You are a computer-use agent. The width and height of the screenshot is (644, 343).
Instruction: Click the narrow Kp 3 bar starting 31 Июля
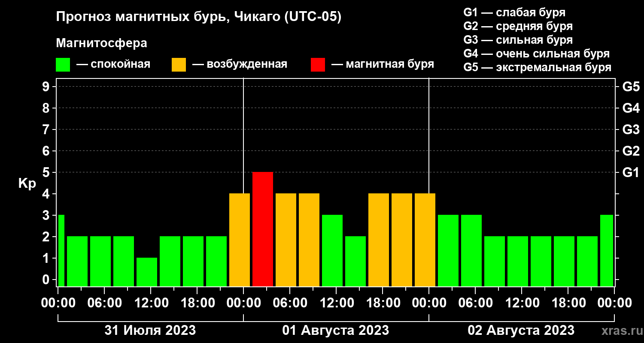point(61,250)
